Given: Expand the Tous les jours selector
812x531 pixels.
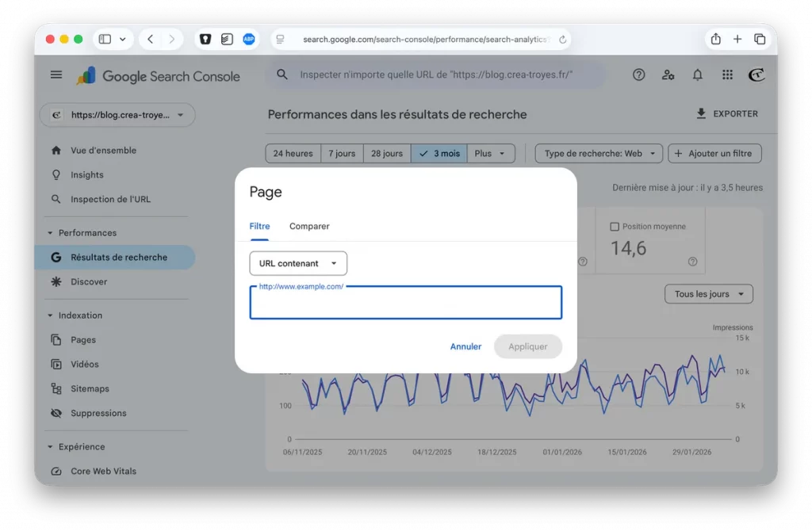Looking at the screenshot, I should click(708, 293).
